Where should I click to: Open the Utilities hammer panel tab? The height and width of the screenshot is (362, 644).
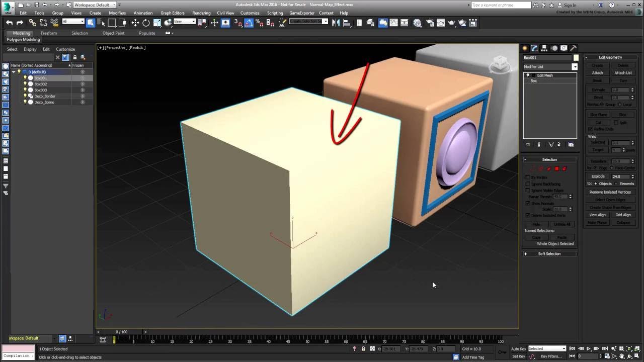point(574,48)
